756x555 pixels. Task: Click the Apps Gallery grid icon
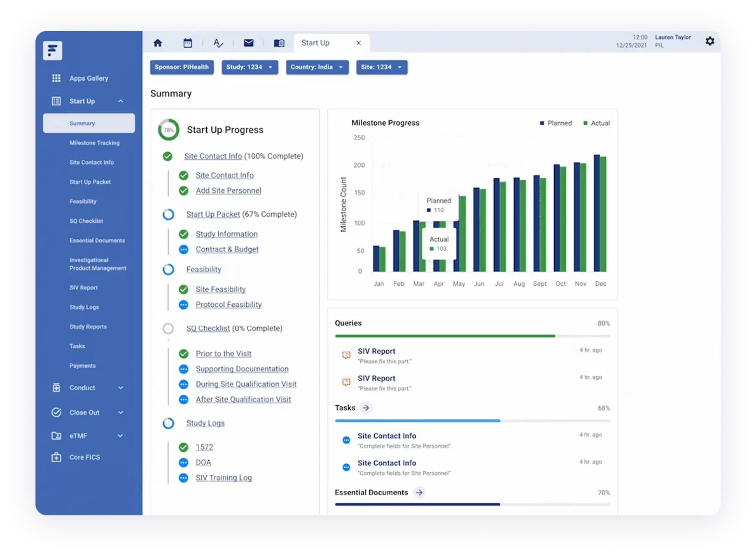pyautogui.click(x=56, y=78)
